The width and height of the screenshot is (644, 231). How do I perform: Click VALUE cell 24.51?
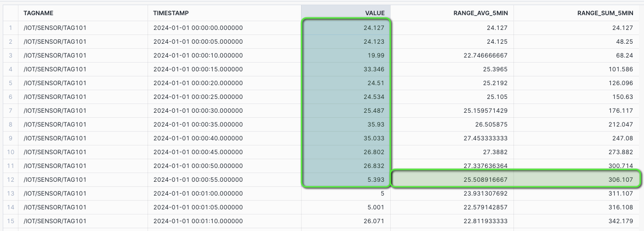[x=346, y=83]
